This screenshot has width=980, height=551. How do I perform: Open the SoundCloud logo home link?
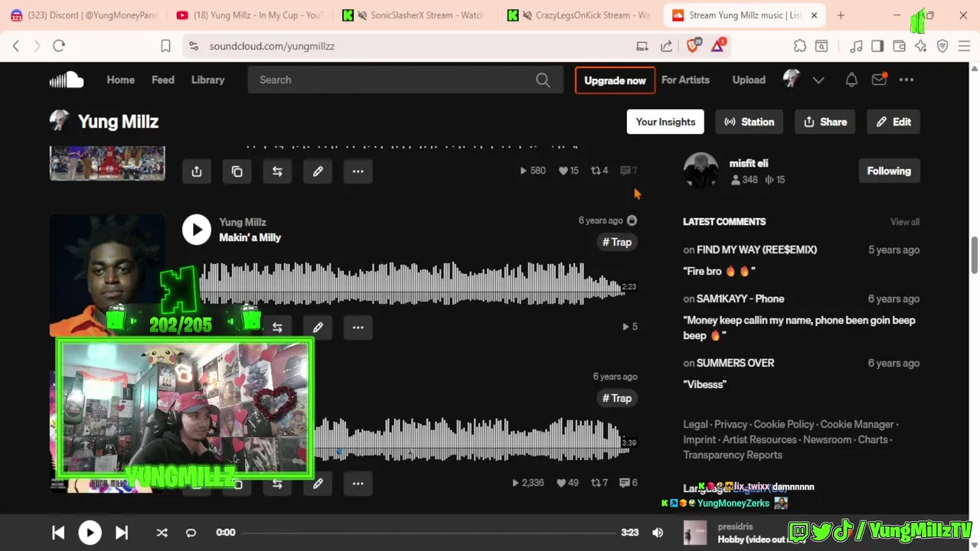[x=67, y=80]
